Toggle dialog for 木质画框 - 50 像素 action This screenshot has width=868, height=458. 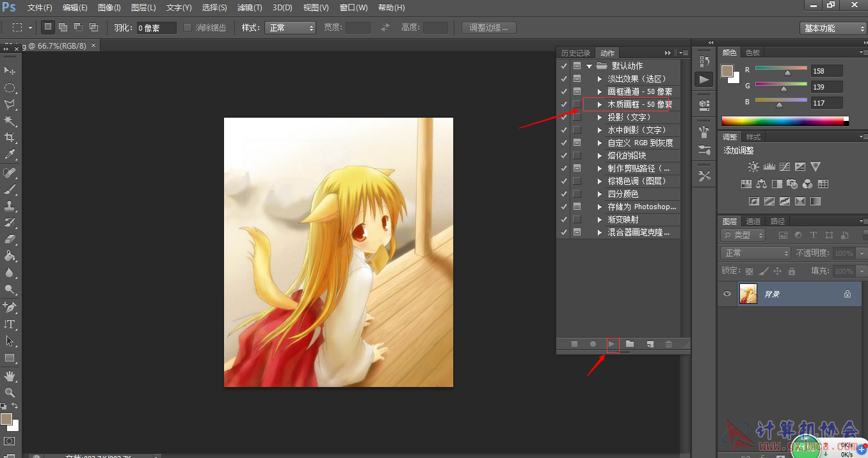tap(577, 104)
